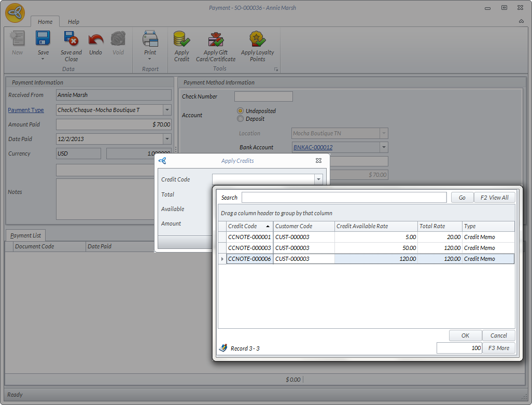Click the Save icon in ribbon

pyautogui.click(x=43, y=39)
